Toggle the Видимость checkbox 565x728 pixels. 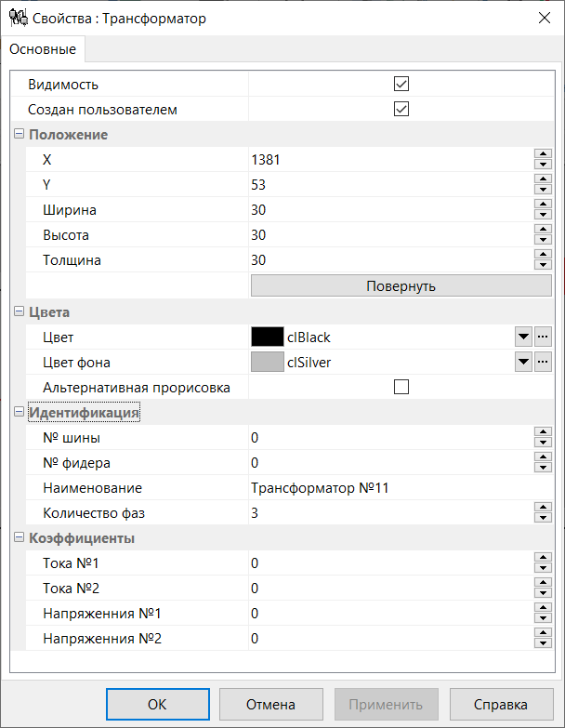401,84
